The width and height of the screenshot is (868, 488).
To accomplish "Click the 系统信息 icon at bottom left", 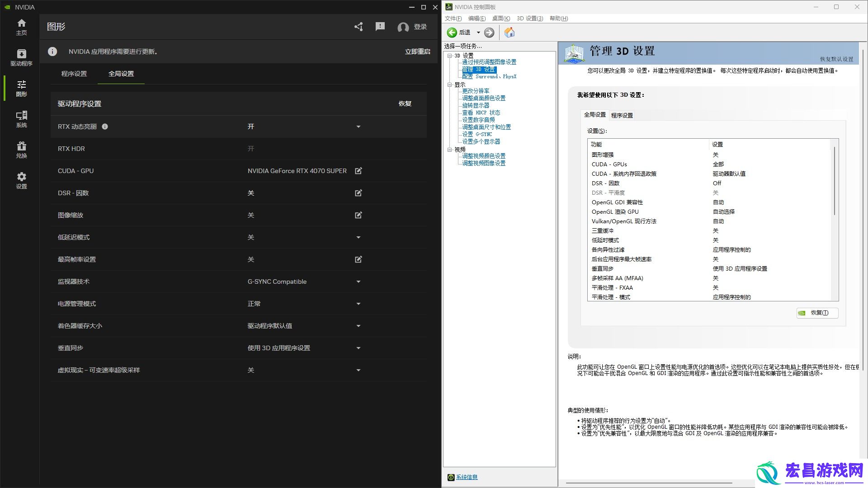I will 451,477.
